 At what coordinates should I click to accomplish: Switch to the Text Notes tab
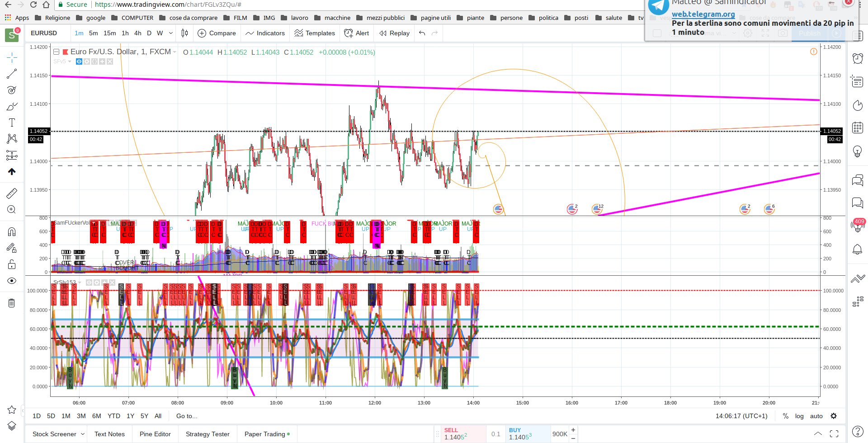click(x=109, y=434)
